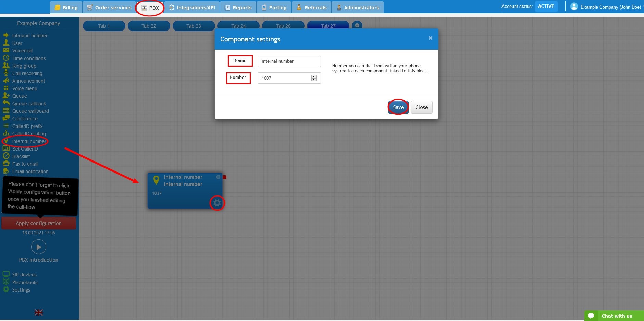This screenshot has height=321, width=644.
Task: Switch to Tab 23
Action: (x=194, y=26)
